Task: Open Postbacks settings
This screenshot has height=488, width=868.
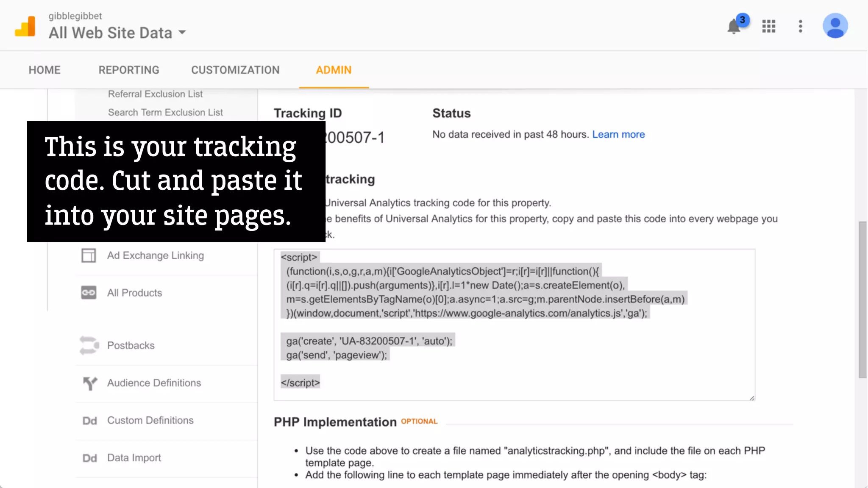Action: (131, 345)
